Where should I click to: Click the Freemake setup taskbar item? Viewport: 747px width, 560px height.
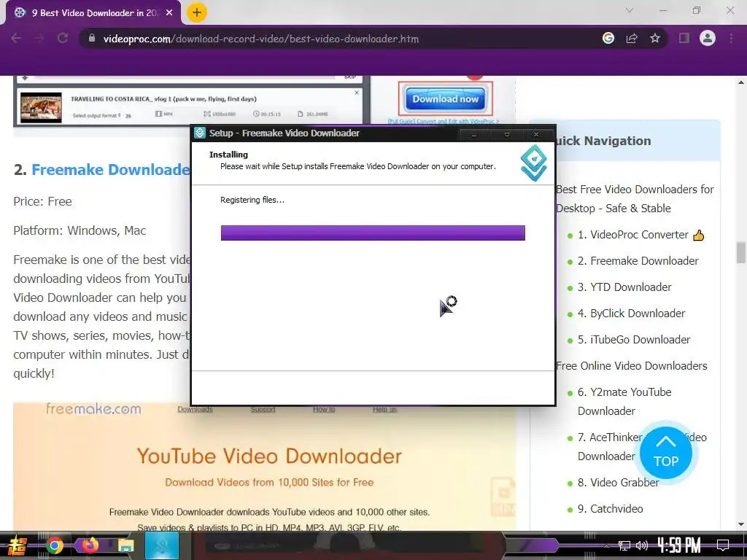point(162,545)
